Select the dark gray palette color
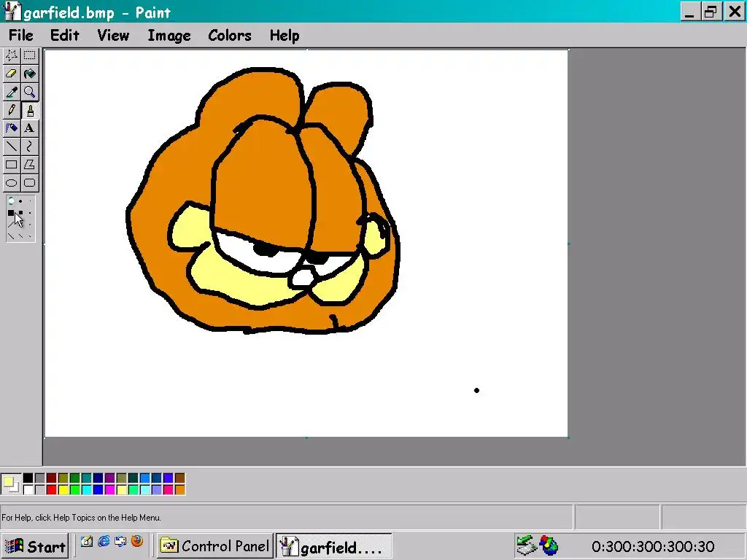Image resolution: width=747 pixels, height=560 pixels. [40, 478]
